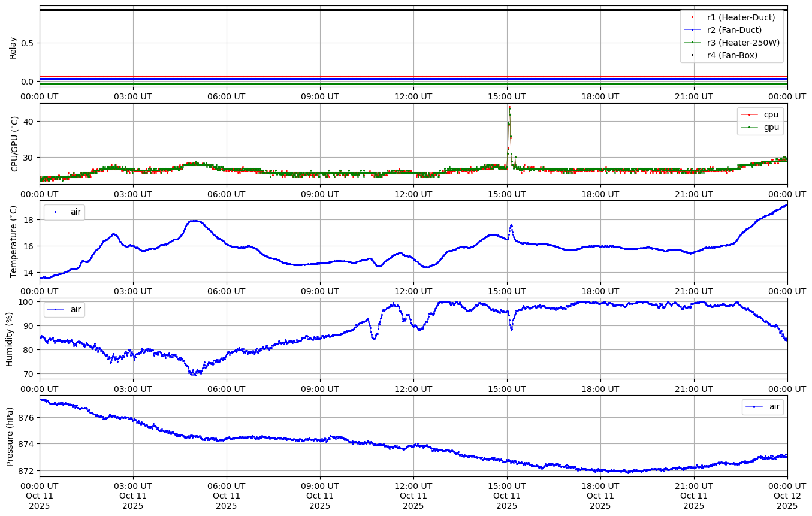Click the air temperature spike just after 15:00

[x=511, y=225]
